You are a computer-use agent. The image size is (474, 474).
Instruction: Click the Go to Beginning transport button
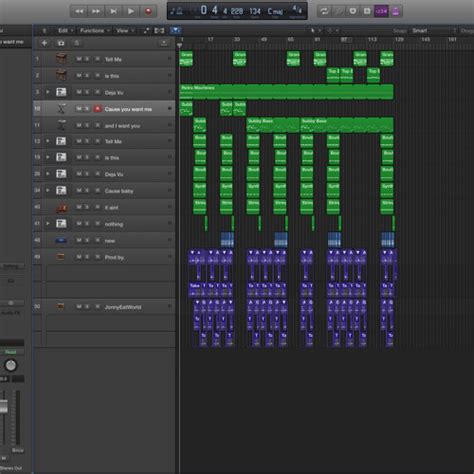point(113,11)
